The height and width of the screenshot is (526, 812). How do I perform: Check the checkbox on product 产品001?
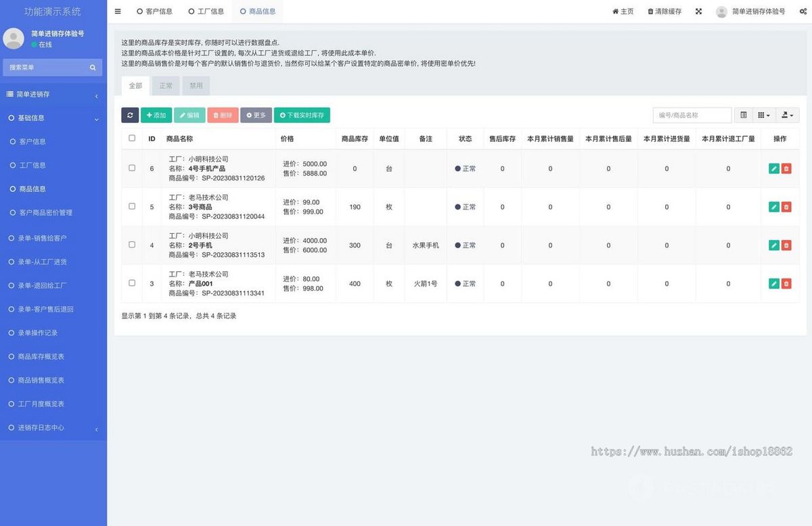[x=132, y=283]
